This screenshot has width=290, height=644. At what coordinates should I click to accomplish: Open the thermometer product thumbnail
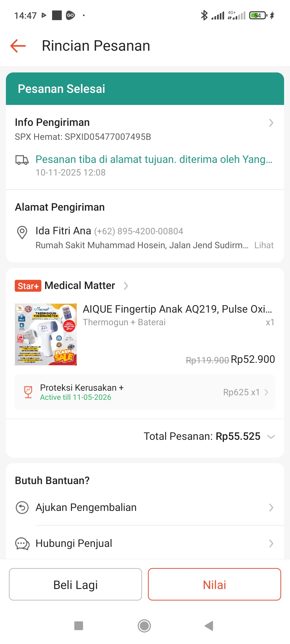46,334
